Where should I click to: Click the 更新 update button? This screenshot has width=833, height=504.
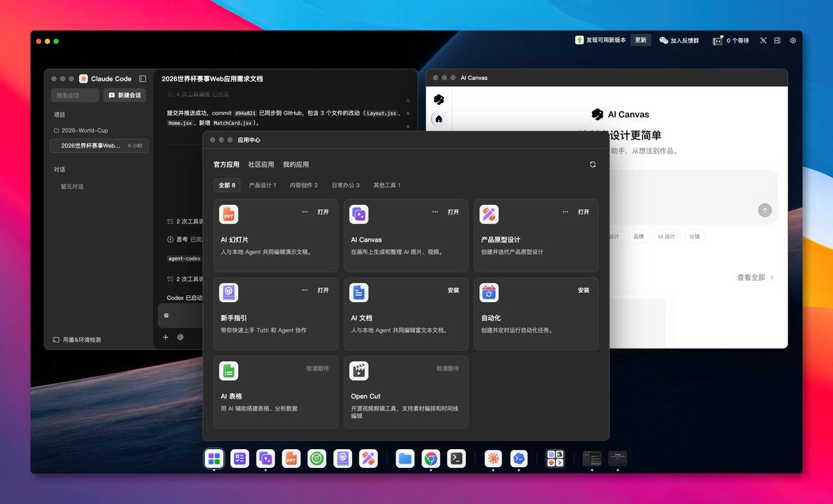pyautogui.click(x=641, y=40)
